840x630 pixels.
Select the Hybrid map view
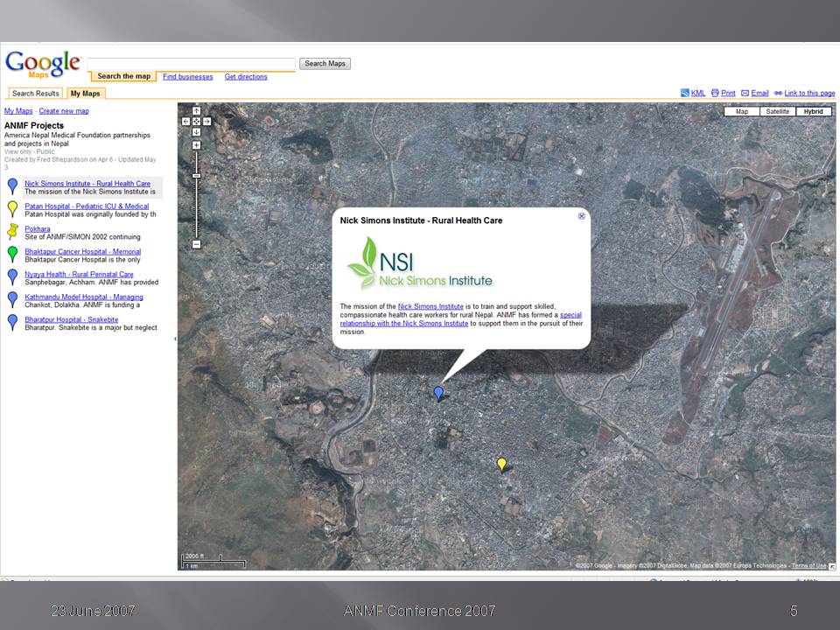click(813, 112)
